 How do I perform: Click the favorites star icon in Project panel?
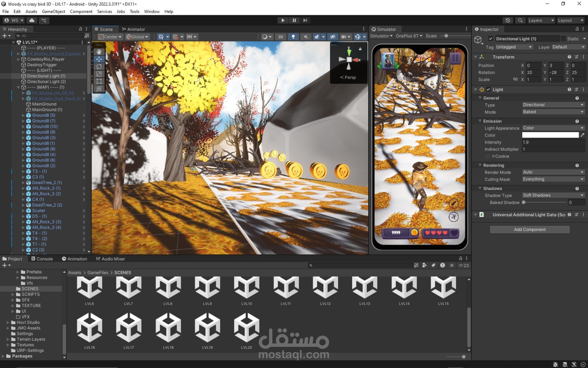tap(452, 265)
